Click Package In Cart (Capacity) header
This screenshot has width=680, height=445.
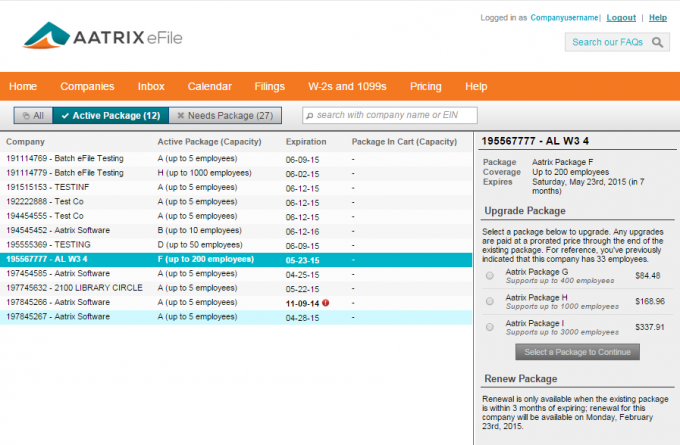coord(404,142)
